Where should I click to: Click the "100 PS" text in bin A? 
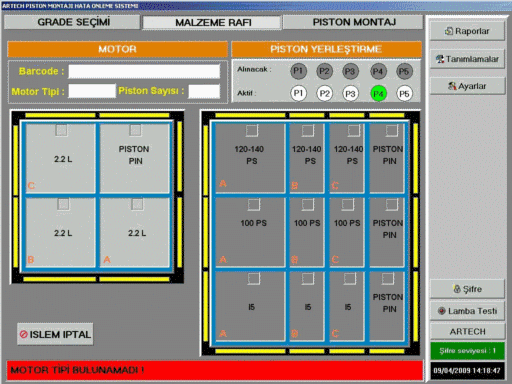click(x=254, y=223)
